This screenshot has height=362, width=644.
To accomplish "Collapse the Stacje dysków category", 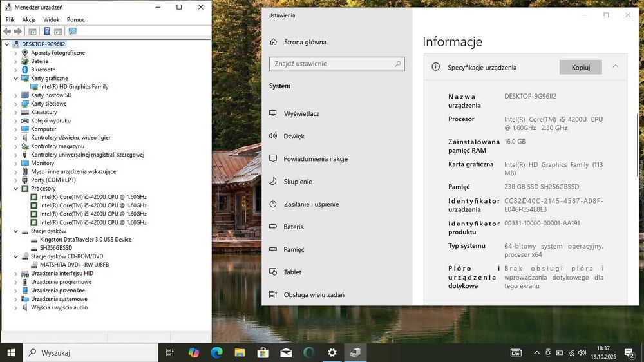I will [16, 231].
